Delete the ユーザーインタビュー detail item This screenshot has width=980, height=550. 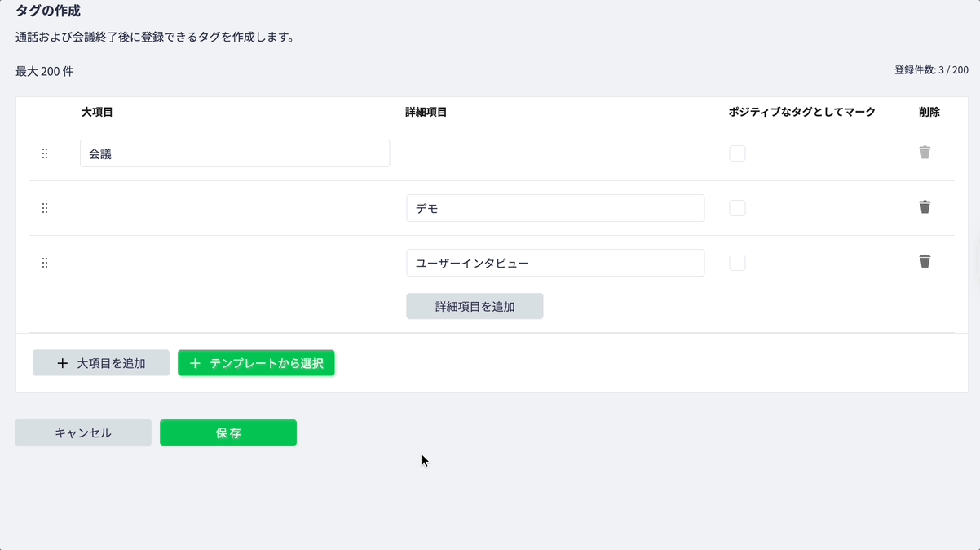tap(925, 262)
